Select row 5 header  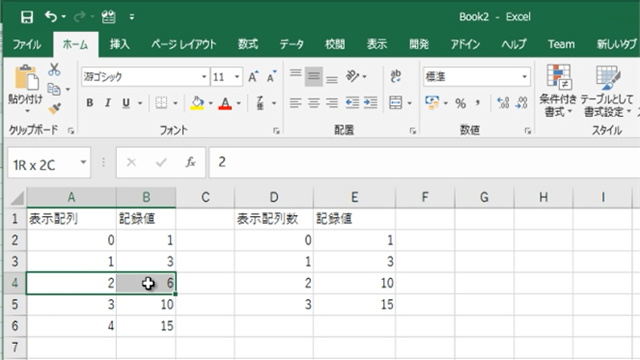click(x=15, y=304)
